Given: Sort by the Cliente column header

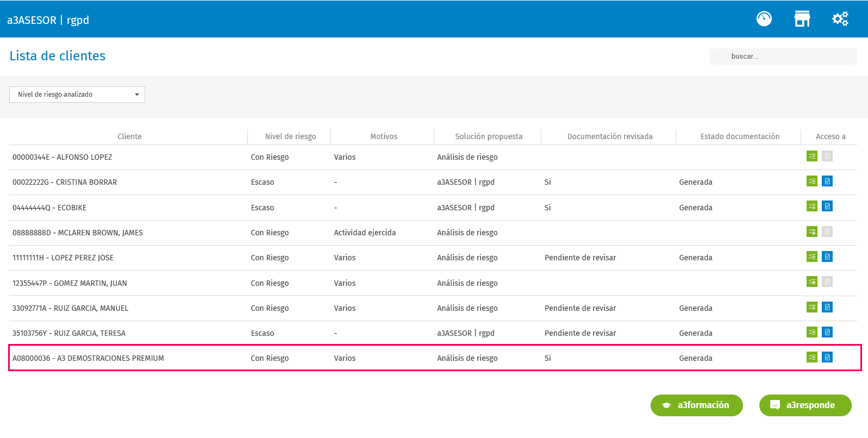Looking at the screenshot, I should (x=129, y=136).
